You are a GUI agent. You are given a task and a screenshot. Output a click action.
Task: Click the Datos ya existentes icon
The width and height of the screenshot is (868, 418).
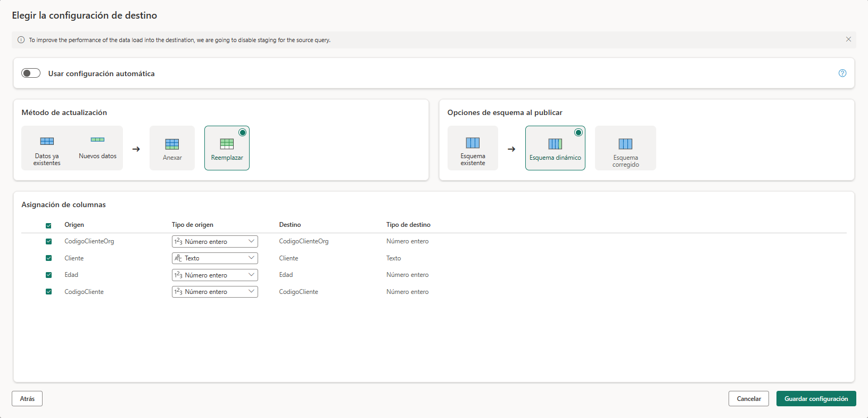pos(47,141)
